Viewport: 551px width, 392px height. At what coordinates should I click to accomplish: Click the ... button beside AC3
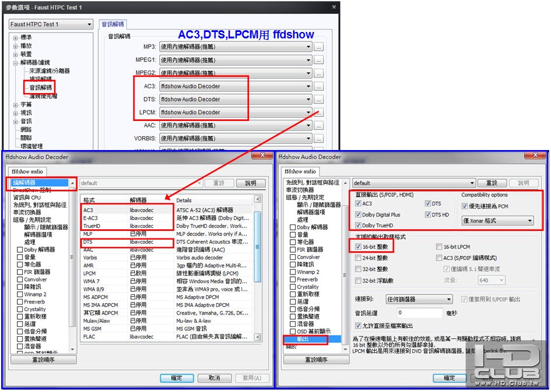(318, 87)
